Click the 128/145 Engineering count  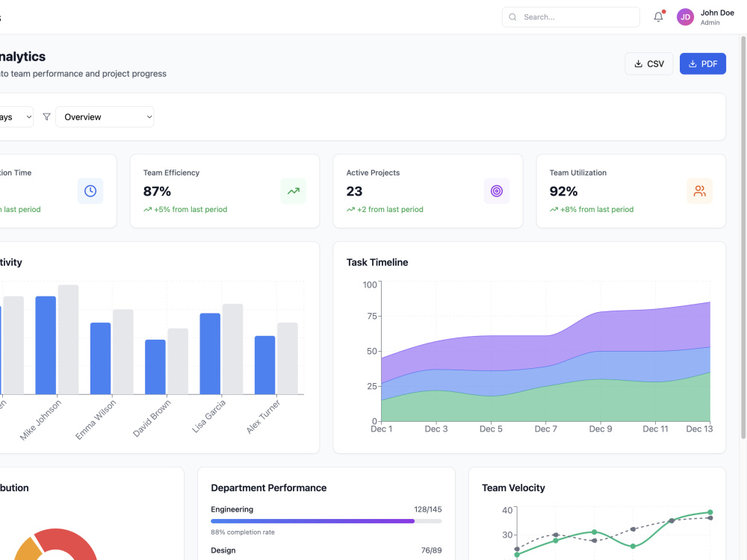point(428,509)
